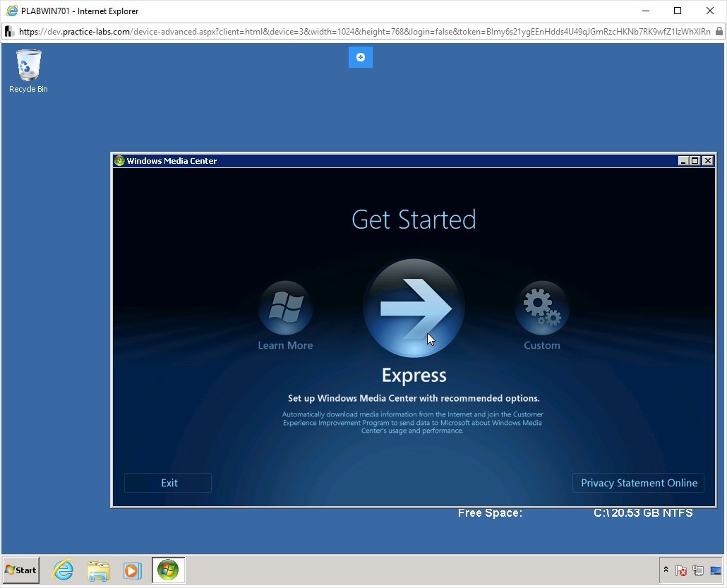The image size is (727, 588).
Task: Click the Custom label
Action: 542,345
